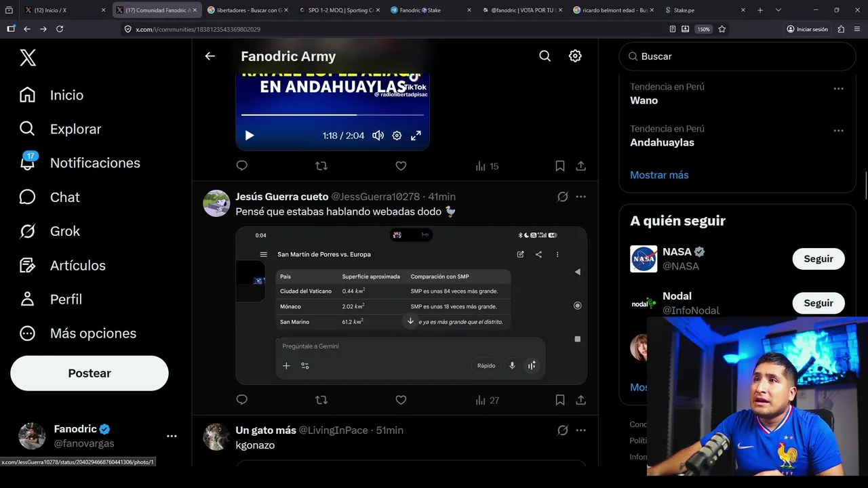Open Explorar in the sidebar

[x=60, y=129]
